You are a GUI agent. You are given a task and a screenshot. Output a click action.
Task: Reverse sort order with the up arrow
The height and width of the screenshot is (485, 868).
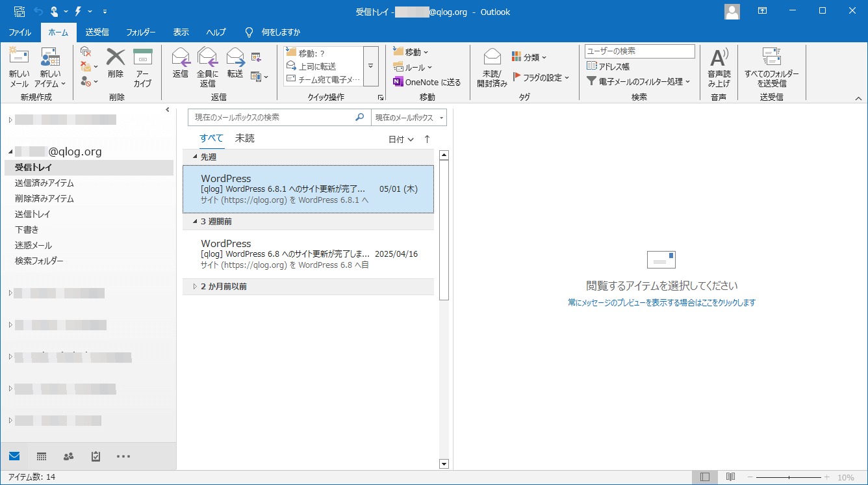click(x=427, y=139)
